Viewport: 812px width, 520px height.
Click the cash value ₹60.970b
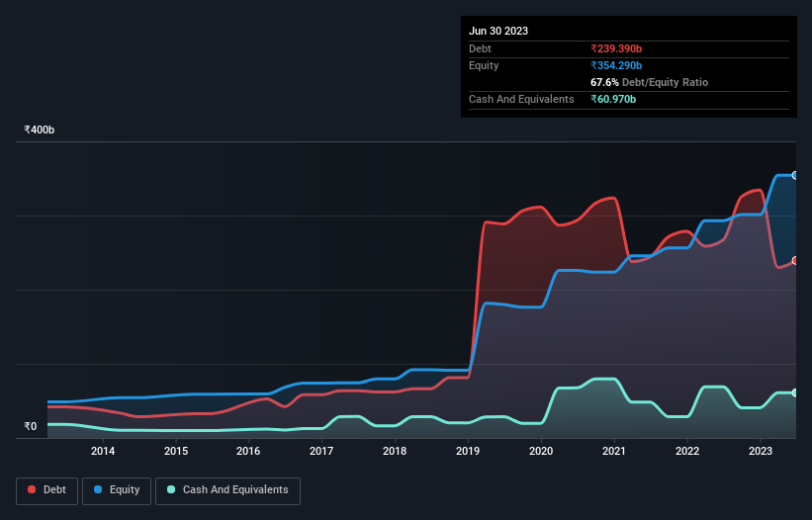coord(613,99)
